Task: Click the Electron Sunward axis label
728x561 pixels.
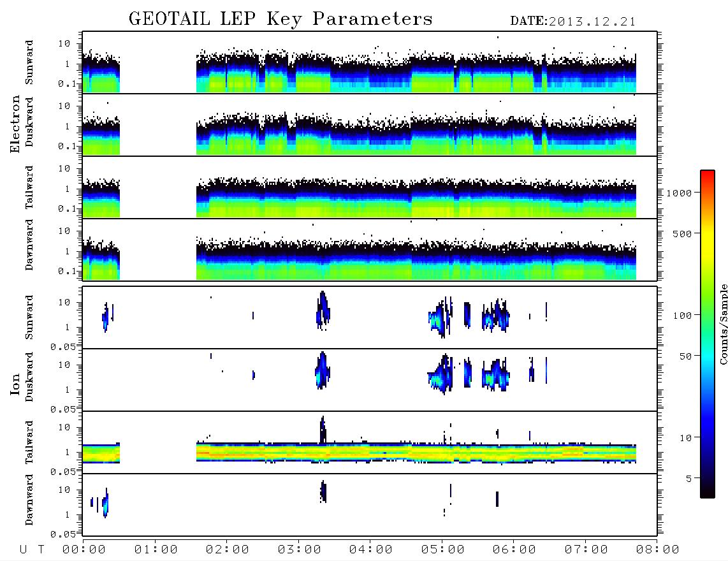Action: 29,62
